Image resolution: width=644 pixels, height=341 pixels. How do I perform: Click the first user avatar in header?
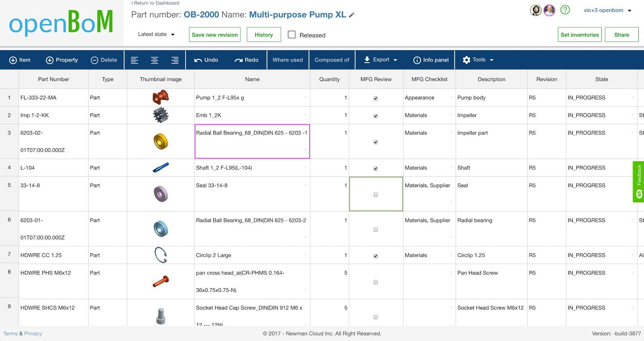tap(536, 10)
